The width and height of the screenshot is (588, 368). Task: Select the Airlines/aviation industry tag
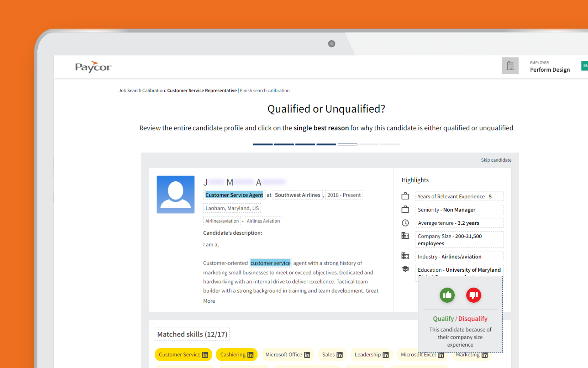222,221
